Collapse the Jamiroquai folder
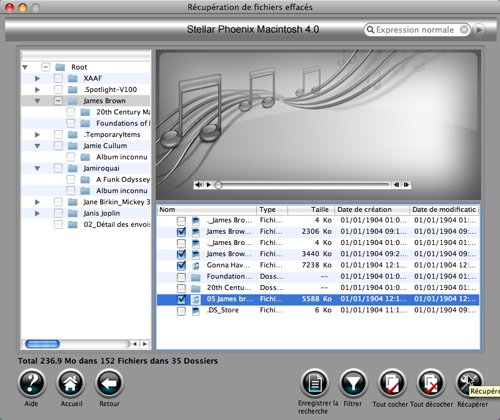 click(x=37, y=169)
